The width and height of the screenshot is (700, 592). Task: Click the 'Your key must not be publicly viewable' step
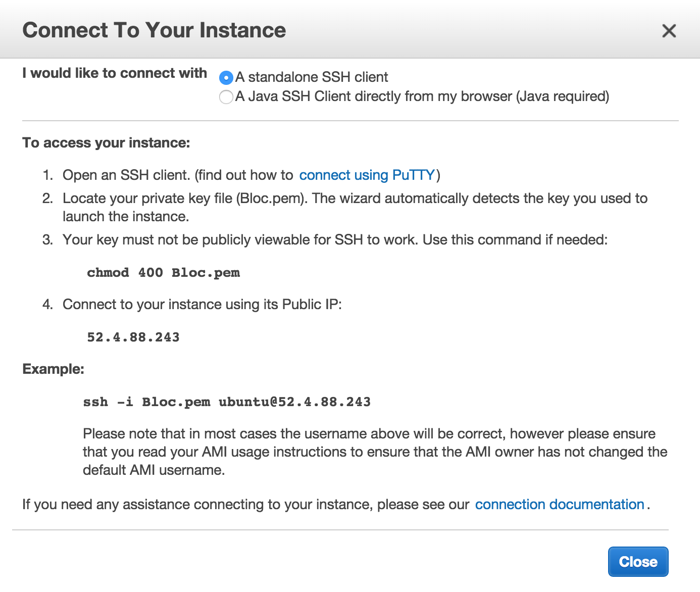point(334,240)
